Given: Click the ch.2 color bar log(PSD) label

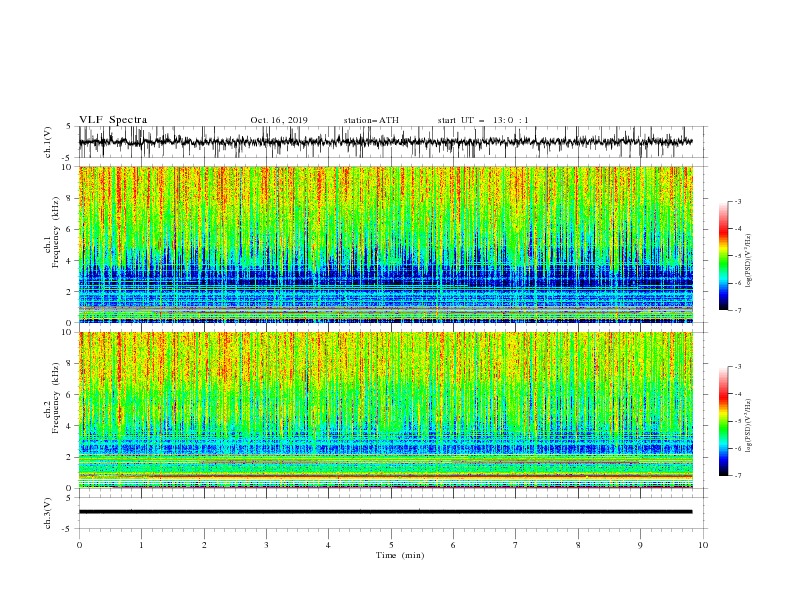Looking at the screenshot, I should coord(749,426).
